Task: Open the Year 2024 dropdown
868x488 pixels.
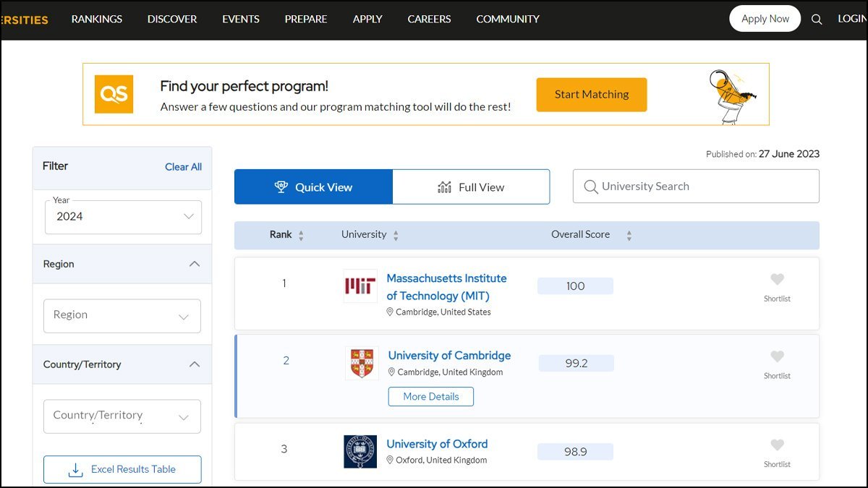Action: click(x=123, y=217)
